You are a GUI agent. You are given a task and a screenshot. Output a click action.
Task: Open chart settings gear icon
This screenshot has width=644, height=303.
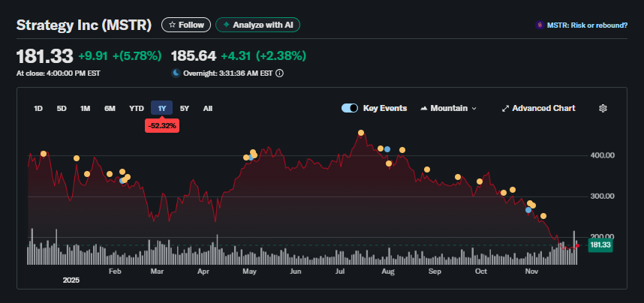click(603, 108)
